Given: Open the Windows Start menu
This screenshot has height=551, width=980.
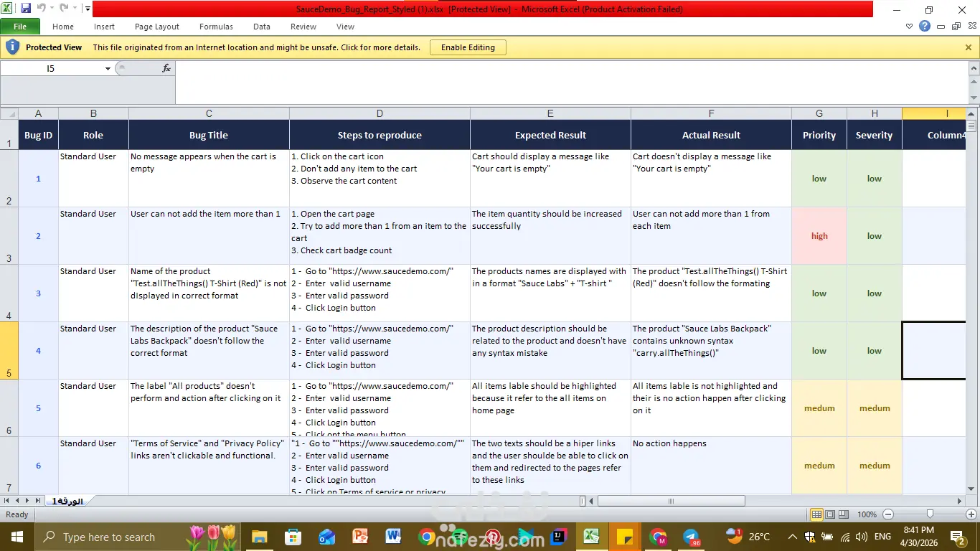Looking at the screenshot, I should [x=17, y=537].
